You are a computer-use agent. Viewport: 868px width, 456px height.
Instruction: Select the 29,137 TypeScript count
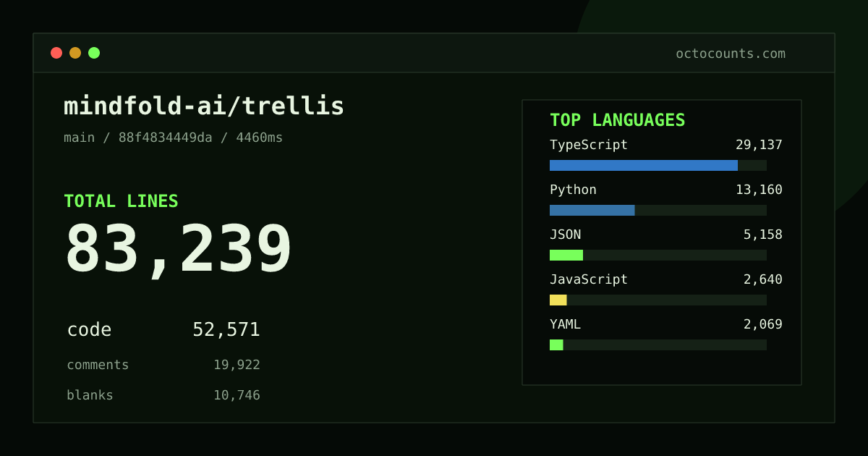pos(759,145)
